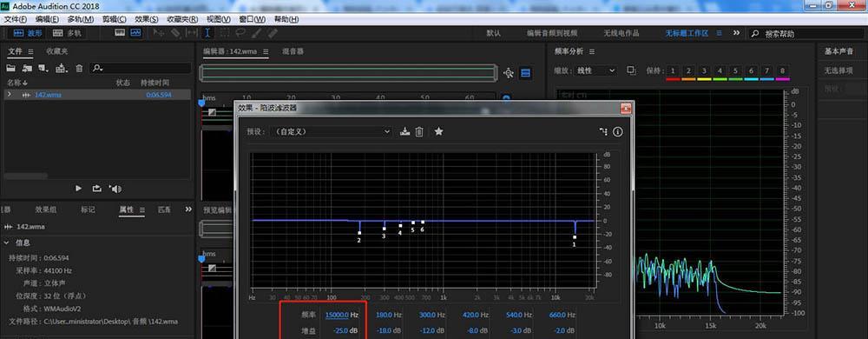Click loop playback icon in Files panel
The image size is (868, 339).
(x=97, y=189)
